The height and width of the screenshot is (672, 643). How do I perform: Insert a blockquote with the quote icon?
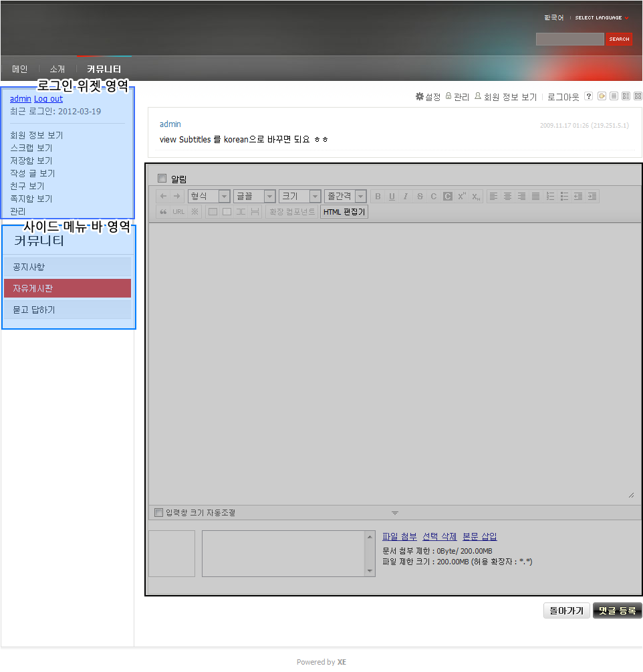point(163,212)
